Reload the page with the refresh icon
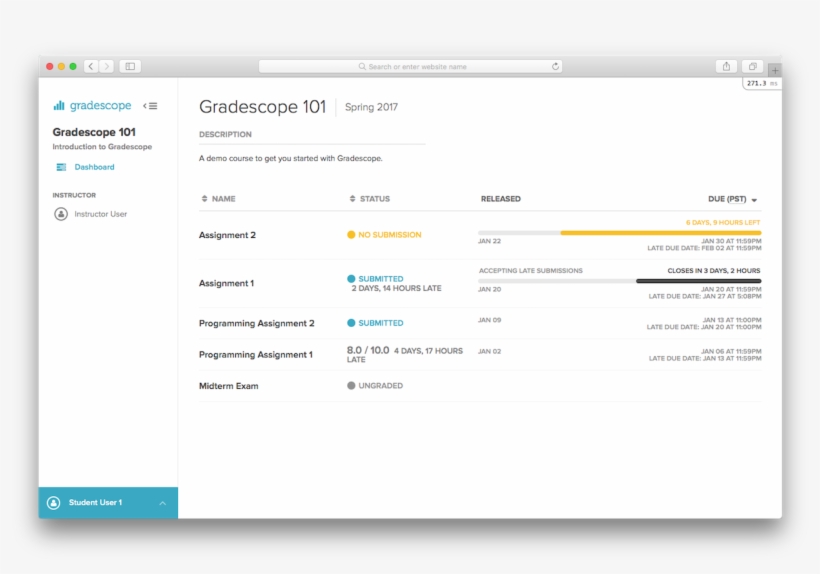820x574 pixels. [x=555, y=67]
